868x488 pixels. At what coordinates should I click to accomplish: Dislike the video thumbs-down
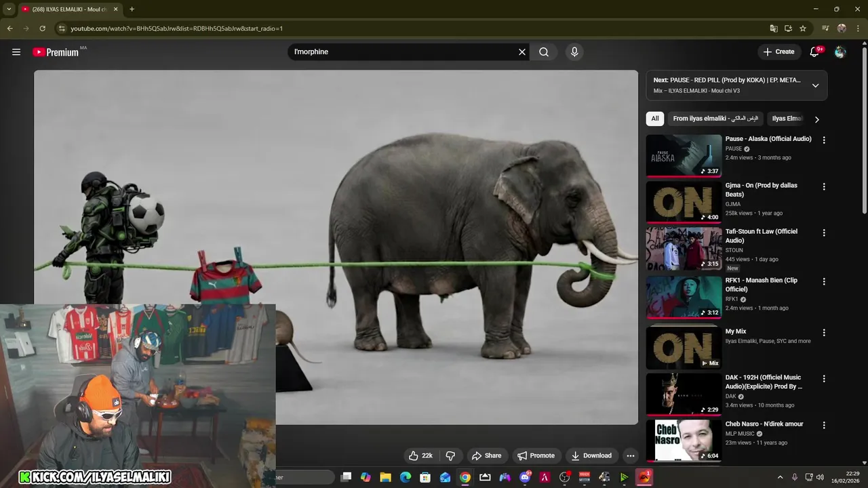click(450, 455)
